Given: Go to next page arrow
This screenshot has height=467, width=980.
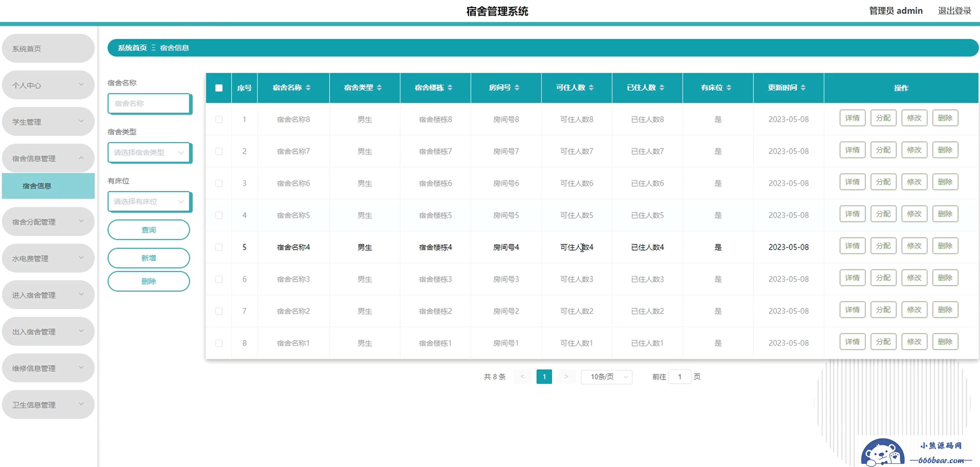Looking at the screenshot, I should pos(566,377).
